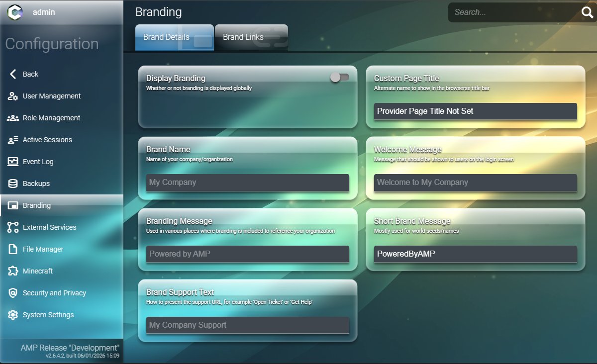Click the Brand Support Text field
This screenshot has width=597, height=364.
[247, 325]
